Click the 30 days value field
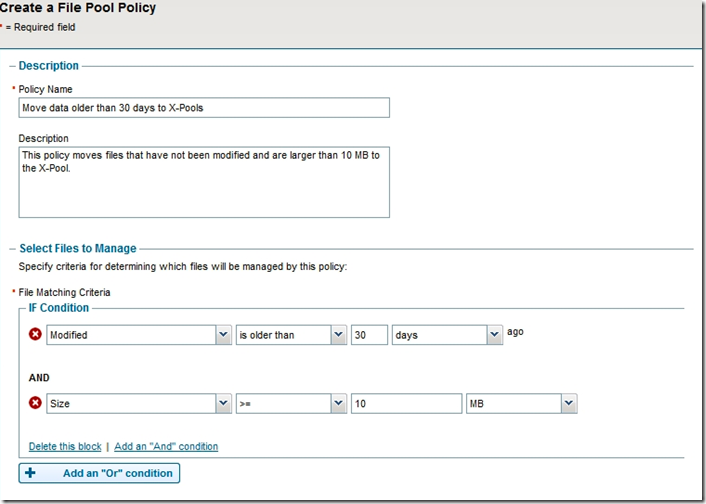Image resolution: width=706 pixels, height=504 pixels. click(369, 335)
